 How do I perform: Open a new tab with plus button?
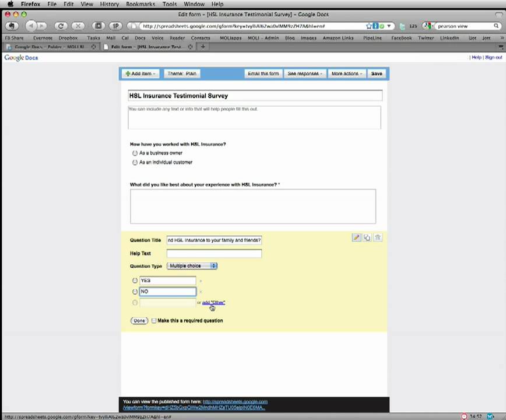pos(203,47)
